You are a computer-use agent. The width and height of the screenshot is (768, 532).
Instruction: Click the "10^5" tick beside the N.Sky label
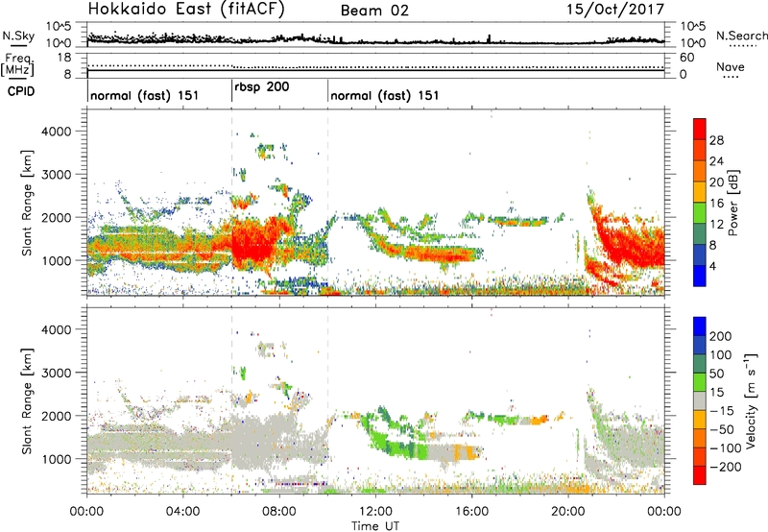(59, 26)
